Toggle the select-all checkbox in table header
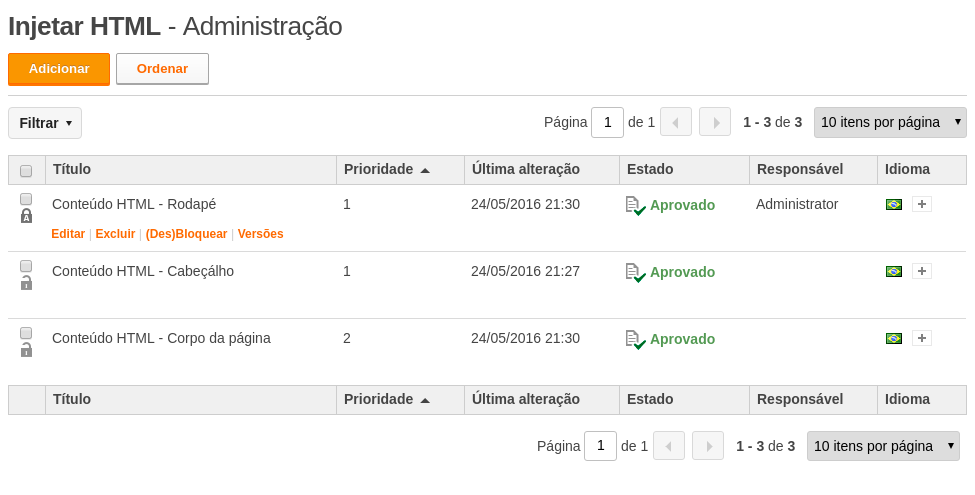975x495 pixels. click(x=26, y=170)
